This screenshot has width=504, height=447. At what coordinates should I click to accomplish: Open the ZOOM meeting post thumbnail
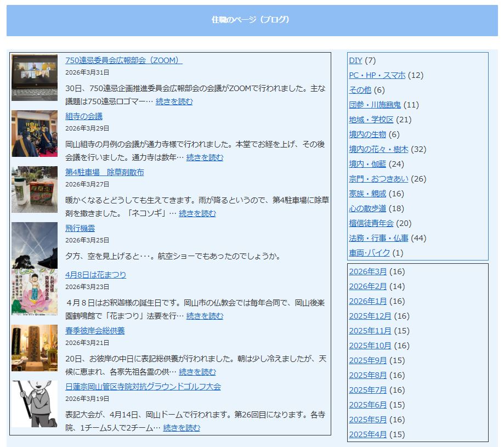click(x=34, y=77)
